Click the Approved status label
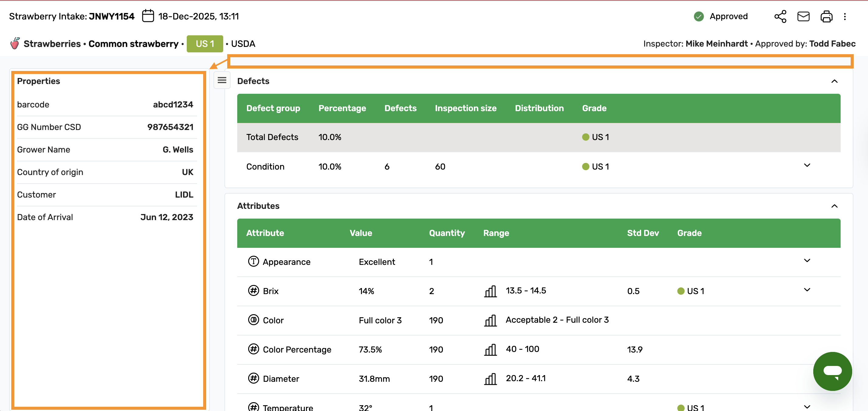 [x=728, y=16]
